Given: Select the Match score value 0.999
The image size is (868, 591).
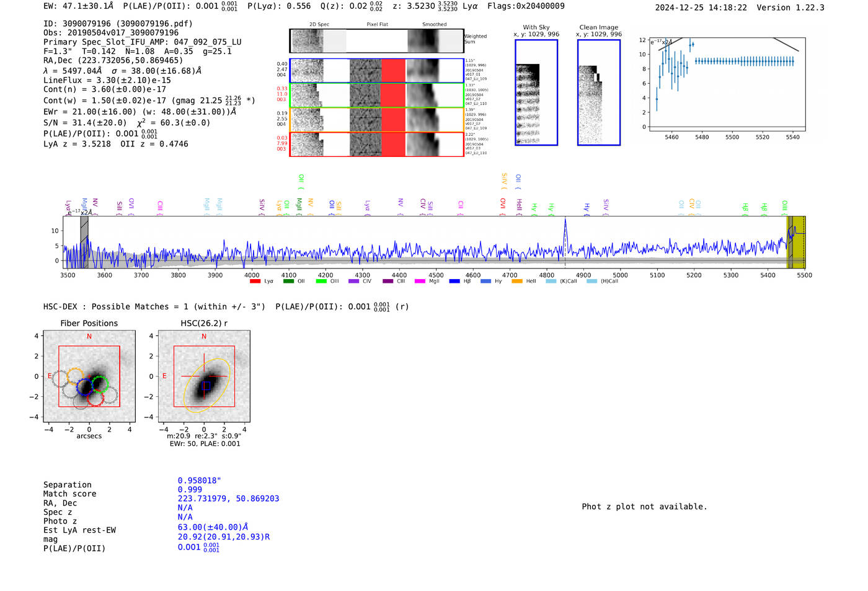Looking at the screenshot, I should [190, 490].
